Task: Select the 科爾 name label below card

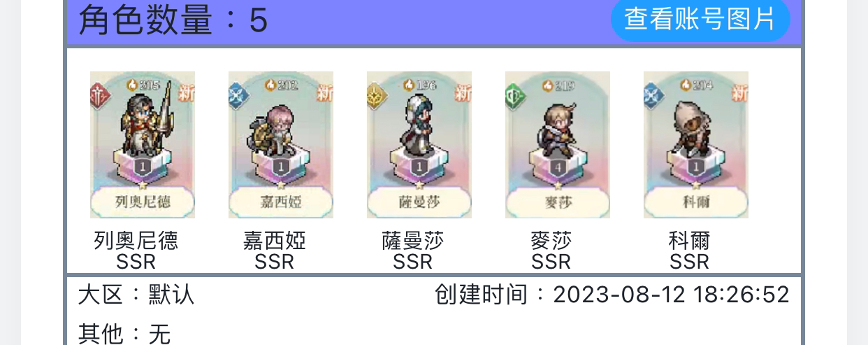Action: 690,241
